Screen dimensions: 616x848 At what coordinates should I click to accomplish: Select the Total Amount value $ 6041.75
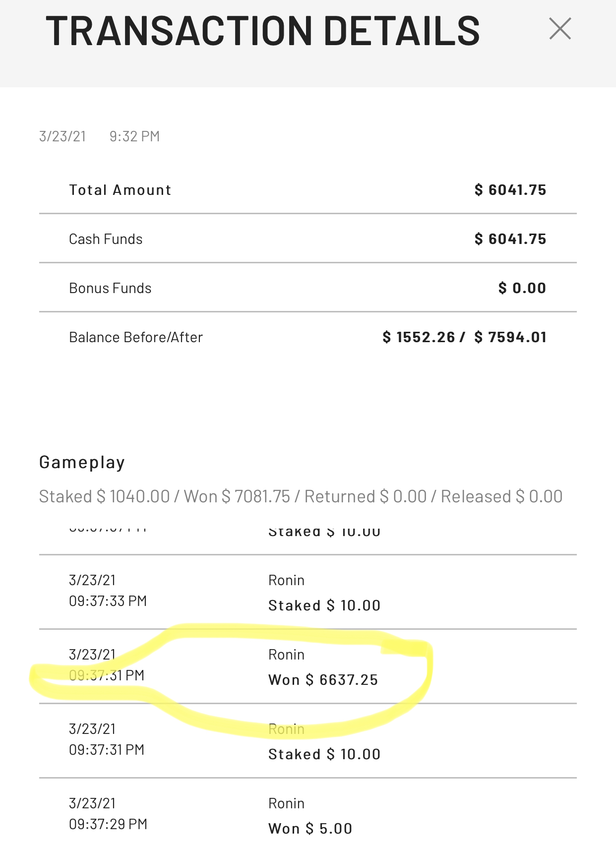tap(510, 190)
